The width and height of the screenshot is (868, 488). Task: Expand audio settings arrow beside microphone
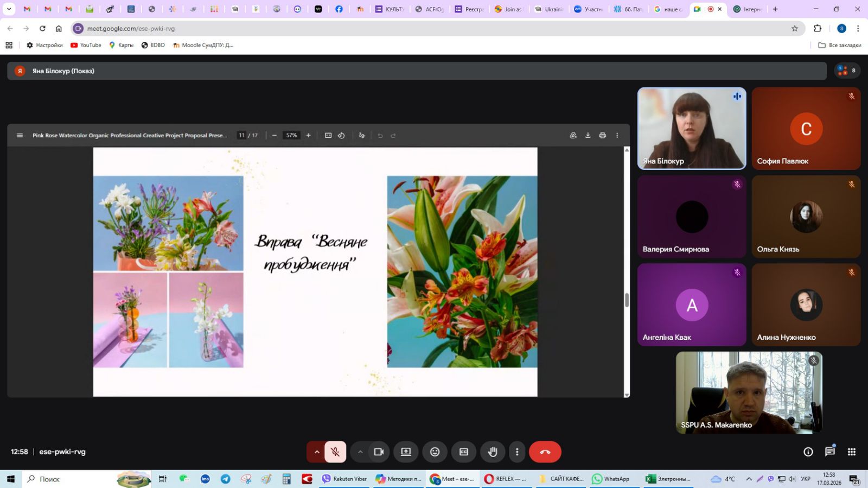click(317, 452)
